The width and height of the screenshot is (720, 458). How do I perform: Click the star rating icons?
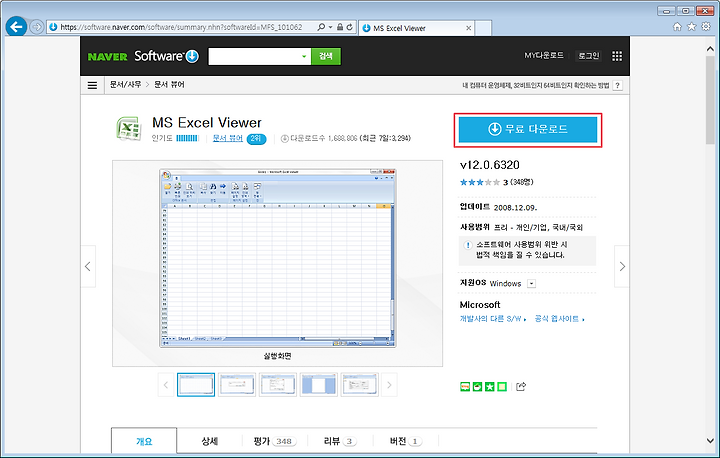click(x=480, y=182)
